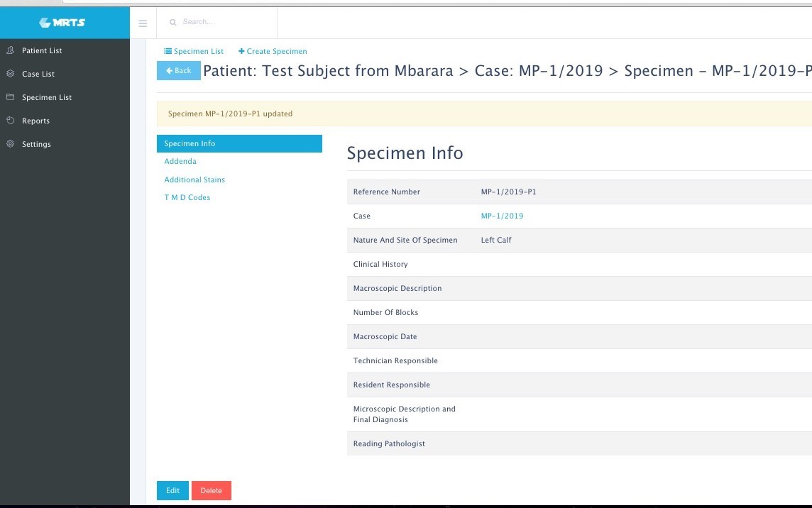
Task: Click the search magnifier icon
Action: [x=172, y=23]
